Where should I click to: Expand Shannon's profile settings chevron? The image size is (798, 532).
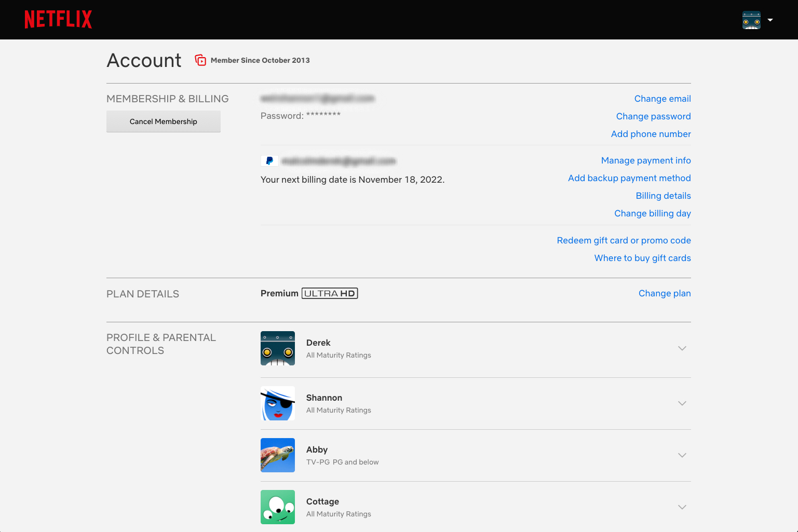pos(682,403)
